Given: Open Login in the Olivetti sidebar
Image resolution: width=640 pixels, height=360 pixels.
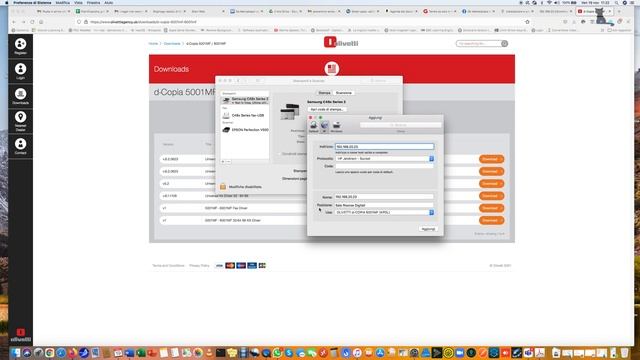Looking at the screenshot, I should [x=20, y=71].
